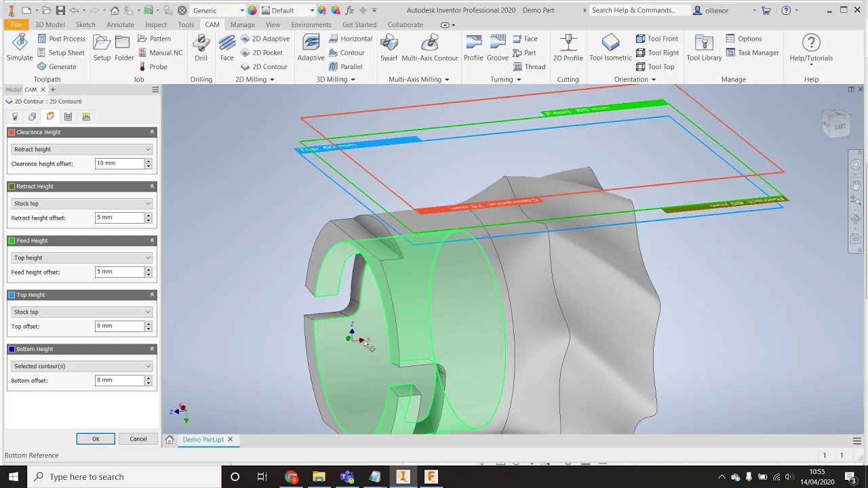This screenshot has height=488, width=868.
Task: Open Google Chrome from the taskbar
Action: [x=291, y=476]
